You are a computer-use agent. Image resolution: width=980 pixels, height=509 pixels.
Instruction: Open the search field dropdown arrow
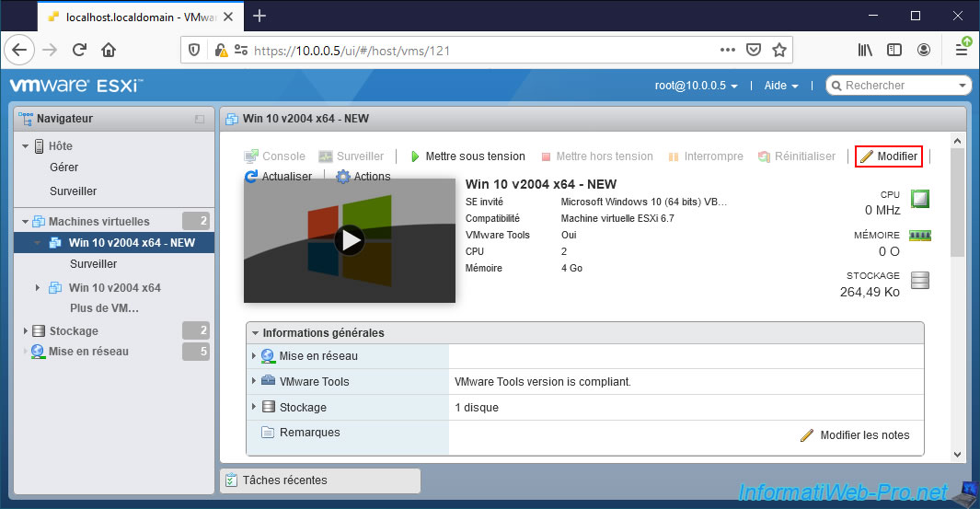pyautogui.click(x=963, y=86)
